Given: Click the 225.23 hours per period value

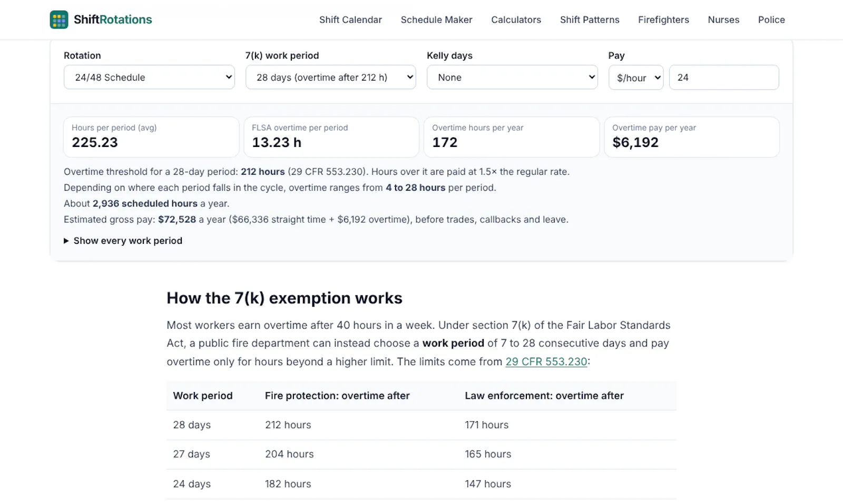Looking at the screenshot, I should coord(95,142).
